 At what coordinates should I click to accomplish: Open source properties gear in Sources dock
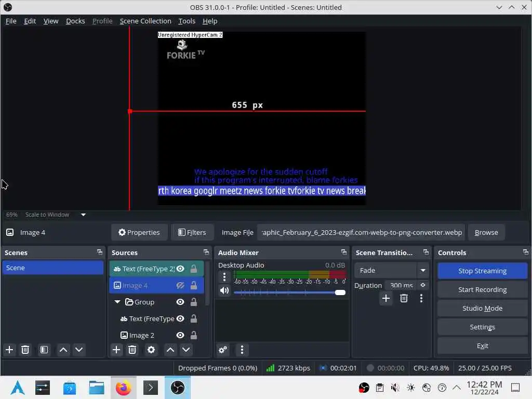coord(151,350)
